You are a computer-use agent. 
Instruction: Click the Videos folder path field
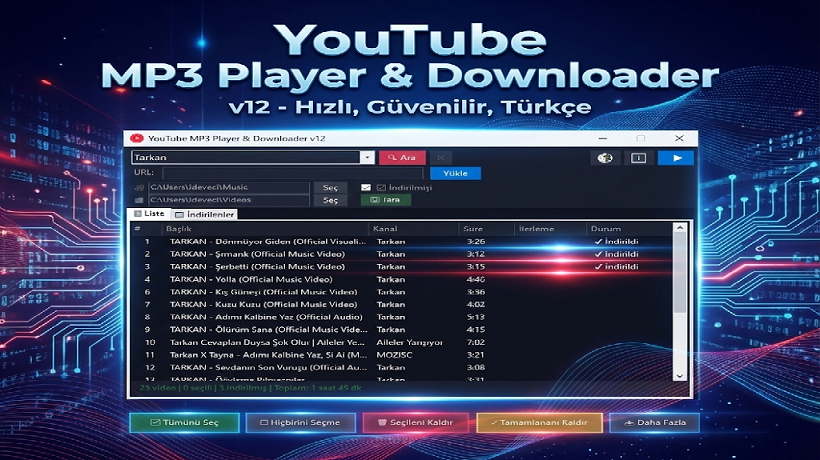(229, 200)
